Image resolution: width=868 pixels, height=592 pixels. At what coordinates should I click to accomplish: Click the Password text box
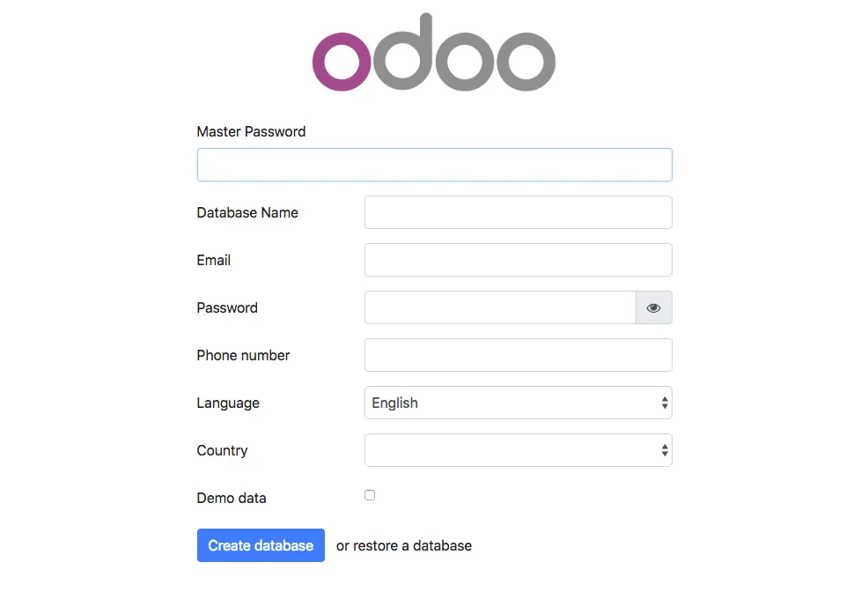point(500,307)
